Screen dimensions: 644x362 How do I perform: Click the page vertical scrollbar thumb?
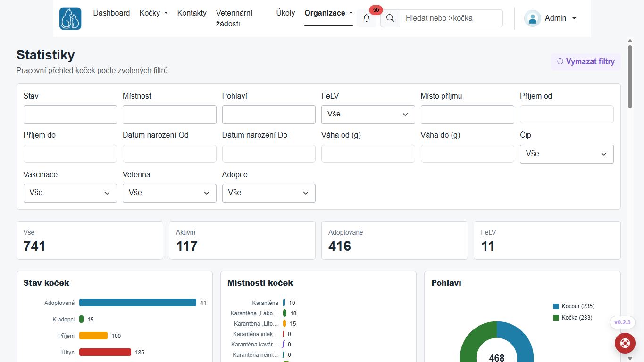click(x=630, y=77)
